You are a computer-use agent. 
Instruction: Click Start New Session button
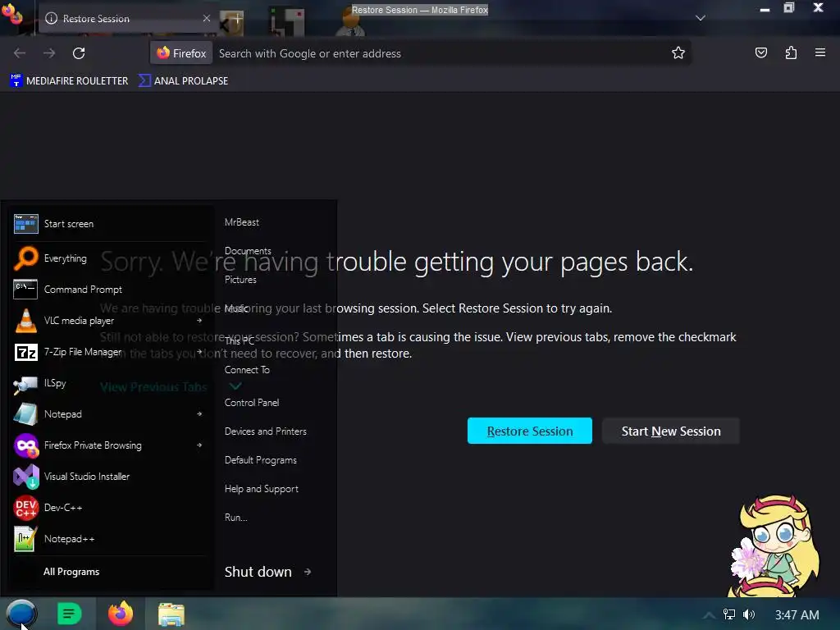click(671, 431)
